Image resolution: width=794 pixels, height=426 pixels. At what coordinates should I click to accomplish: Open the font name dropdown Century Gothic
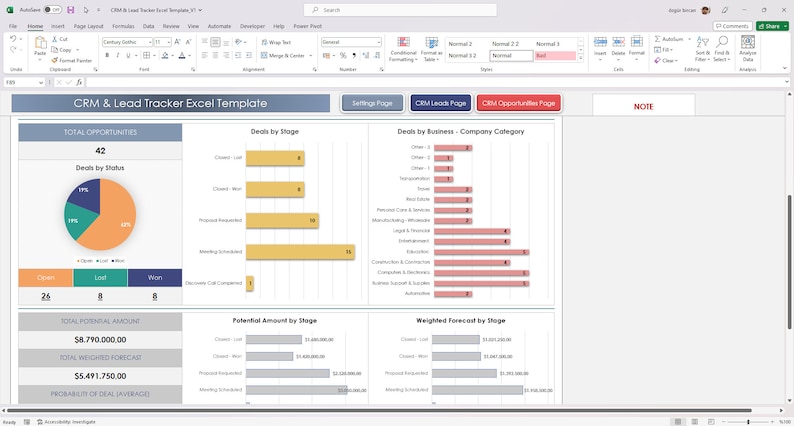(150, 42)
